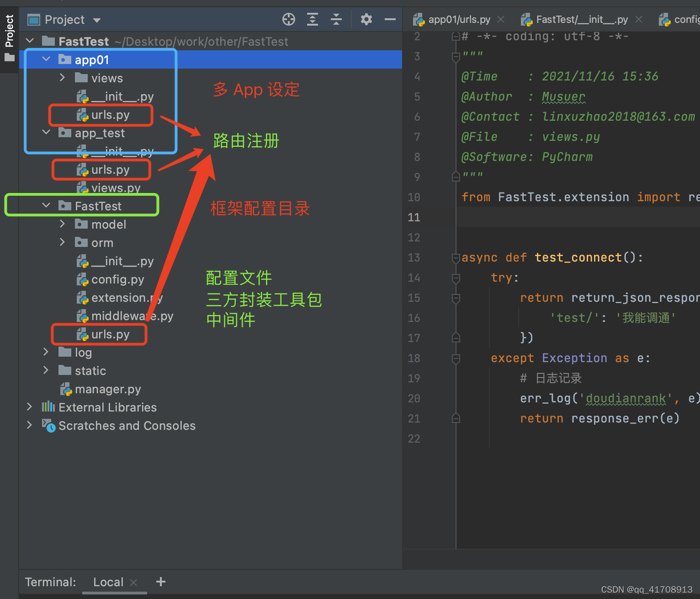Click the test_connect function name

click(x=578, y=257)
